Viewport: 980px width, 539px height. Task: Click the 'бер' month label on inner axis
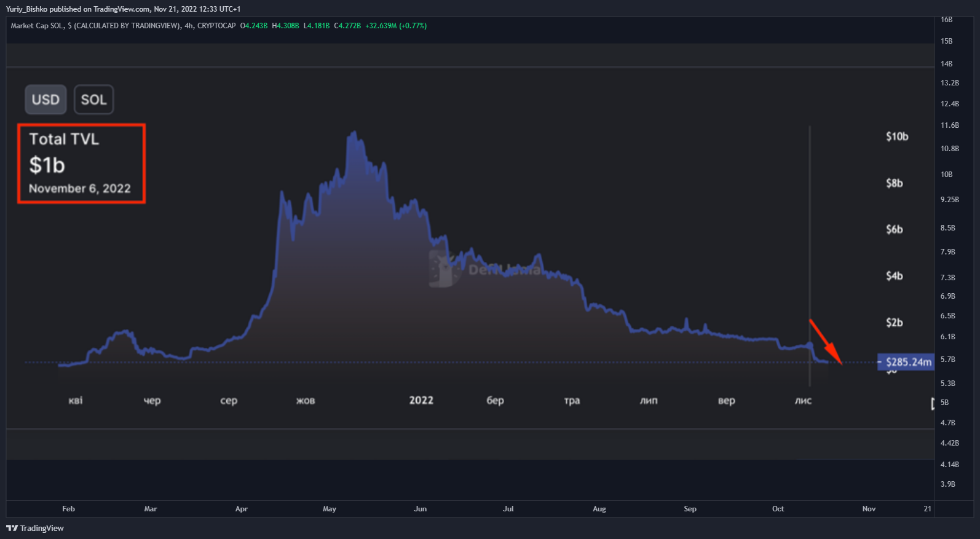pyautogui.click(x=495, y=401)
